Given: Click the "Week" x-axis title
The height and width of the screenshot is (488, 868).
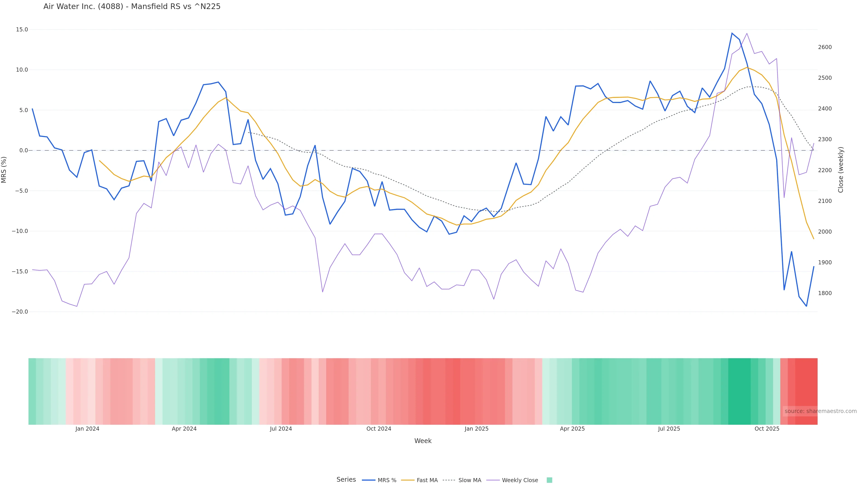Looking at the screenshot, I should pos(423,441).
